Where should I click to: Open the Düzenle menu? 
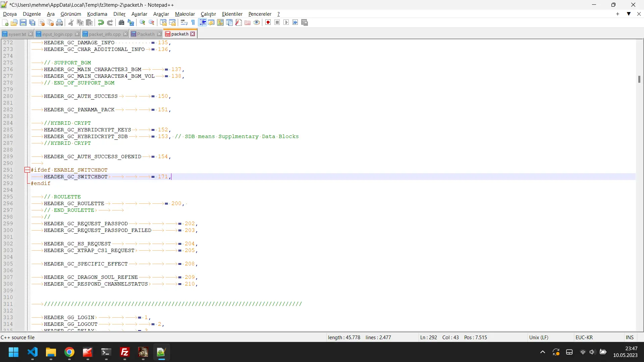pyautogui.click(x=32, y=14)
